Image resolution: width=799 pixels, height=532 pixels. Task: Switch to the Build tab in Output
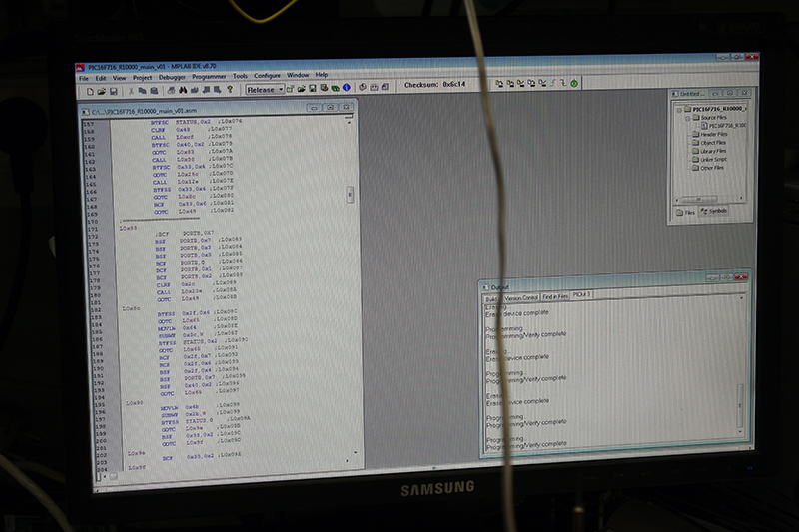click(491, 299)
